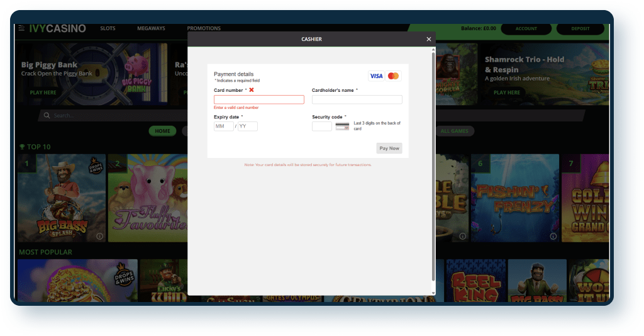Focus the Card number field
Viewport: 644px width, 336px height.
258,99
